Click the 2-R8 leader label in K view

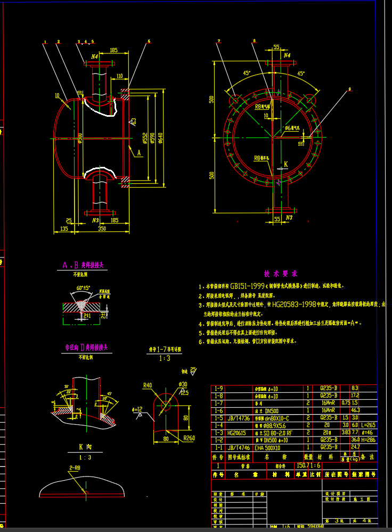[73, 467]
